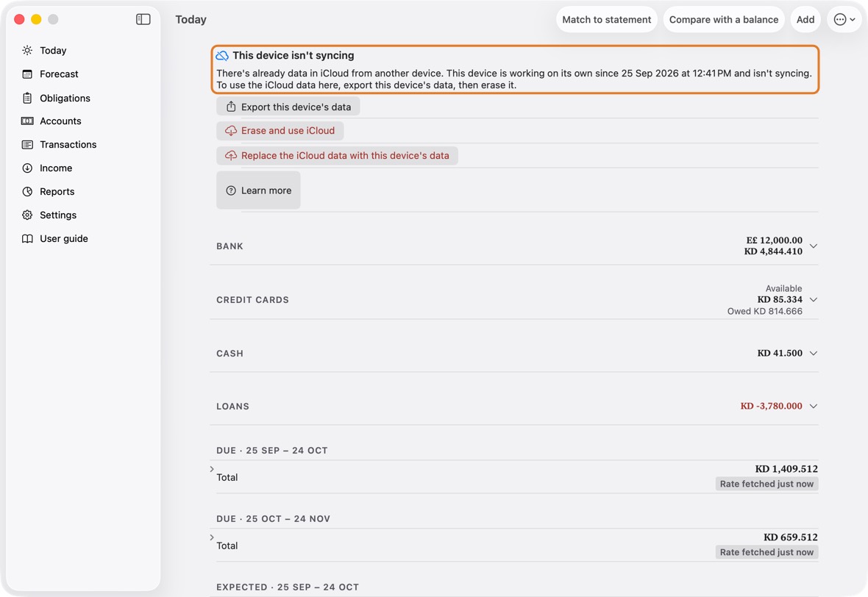Click Export this device's data button
The height and width of the screenshot is (597, 868).
point(288,107)
